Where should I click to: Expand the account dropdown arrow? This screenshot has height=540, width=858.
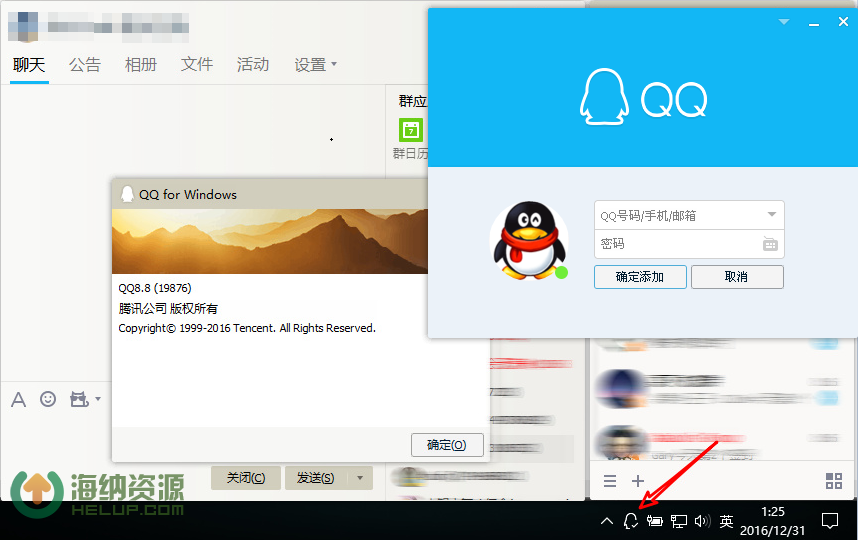772,214
